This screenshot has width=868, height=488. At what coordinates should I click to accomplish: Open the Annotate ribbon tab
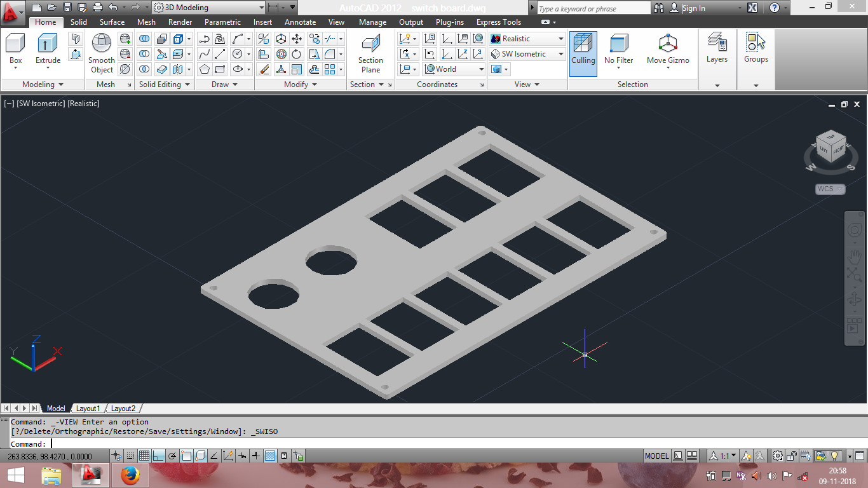[x=300, y=22]
